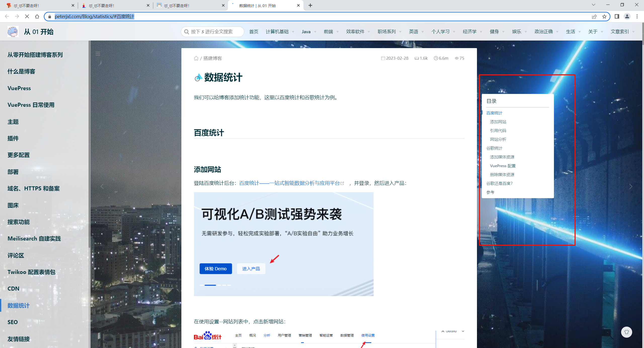Jump to 谷歌还是百度? in the 目录

pyautogui.click(x=499, y=183)
